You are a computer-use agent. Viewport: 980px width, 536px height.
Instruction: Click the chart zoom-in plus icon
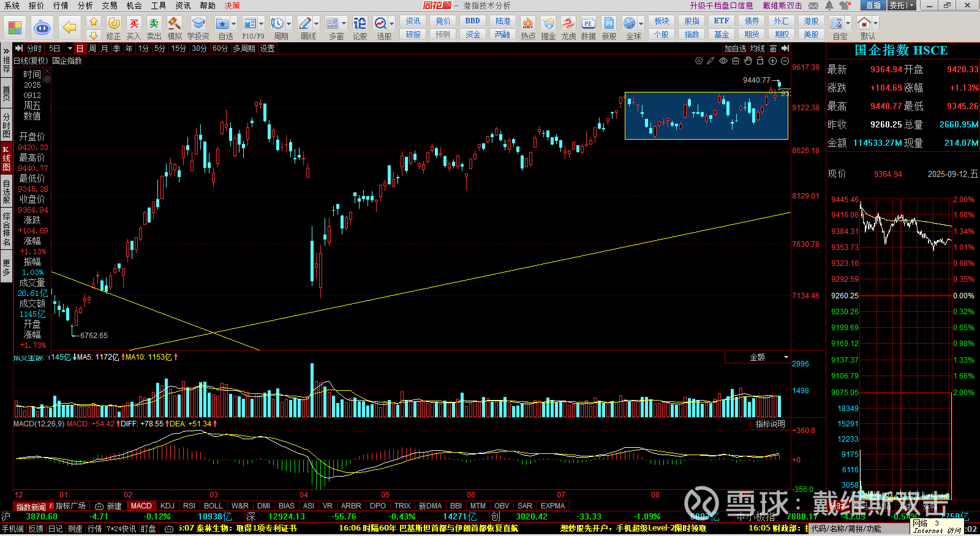[772, 61]
